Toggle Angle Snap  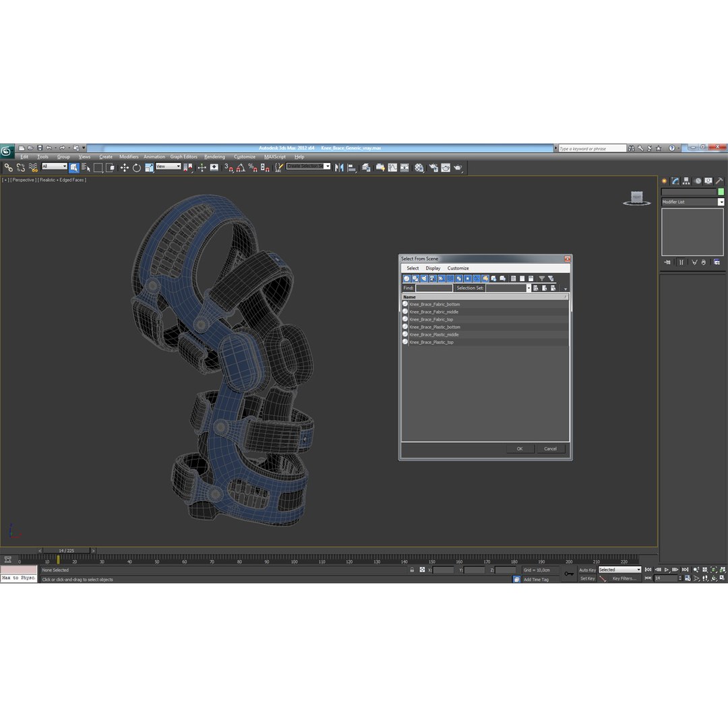(241, 168)
